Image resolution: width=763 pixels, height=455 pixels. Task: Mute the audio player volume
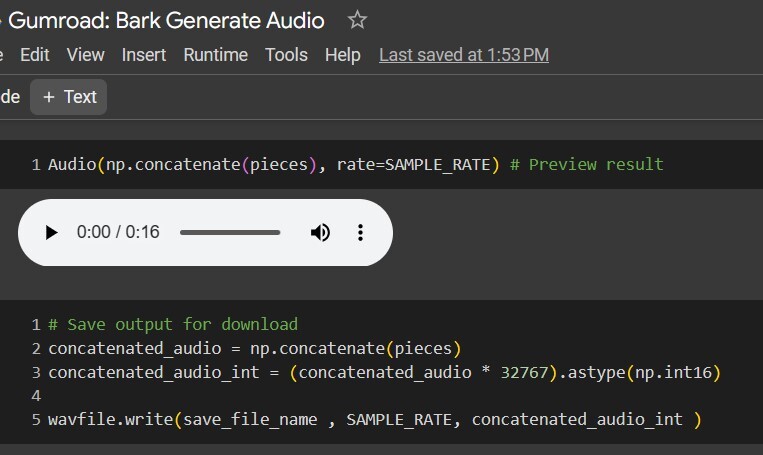[x=320, y=233]
